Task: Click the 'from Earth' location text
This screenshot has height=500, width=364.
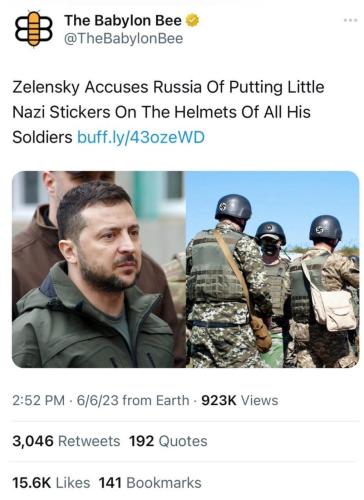Action: (x=156, y=400)
